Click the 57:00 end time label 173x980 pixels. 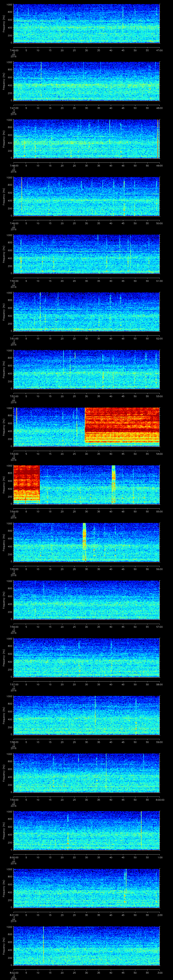point(159,627)
